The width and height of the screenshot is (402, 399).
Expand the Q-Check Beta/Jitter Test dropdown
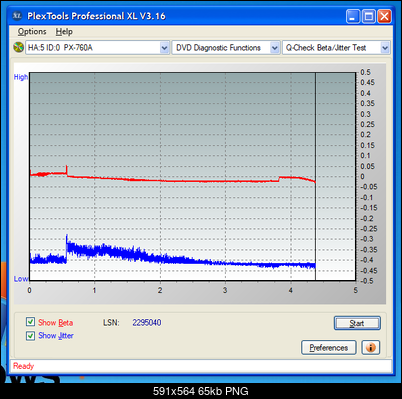385,48
